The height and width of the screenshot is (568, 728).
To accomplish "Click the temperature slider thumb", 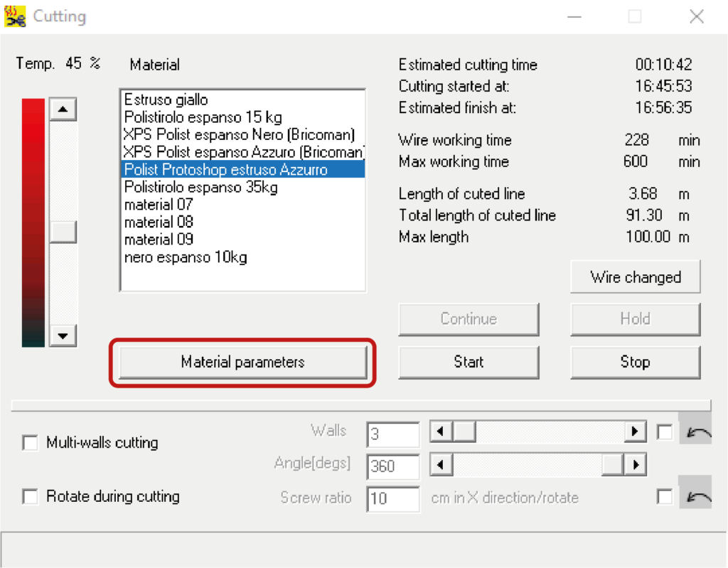I will click(x=63, y=231).
